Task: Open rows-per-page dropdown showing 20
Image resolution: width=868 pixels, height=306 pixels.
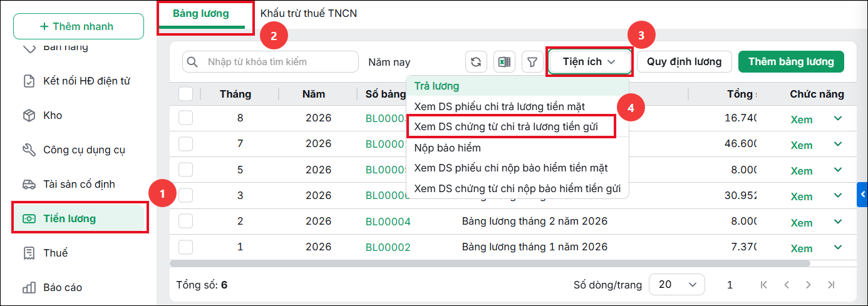Action: 677,285
